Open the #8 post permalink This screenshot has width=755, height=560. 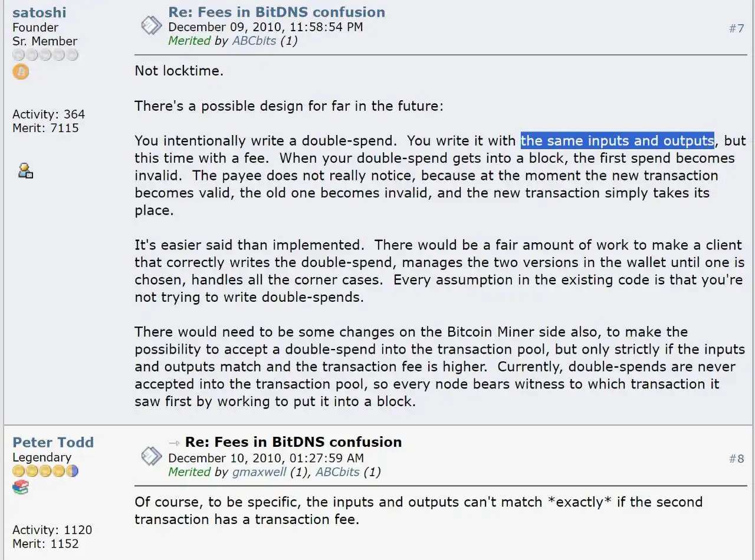pyautogui.click(x=736, y=459)
